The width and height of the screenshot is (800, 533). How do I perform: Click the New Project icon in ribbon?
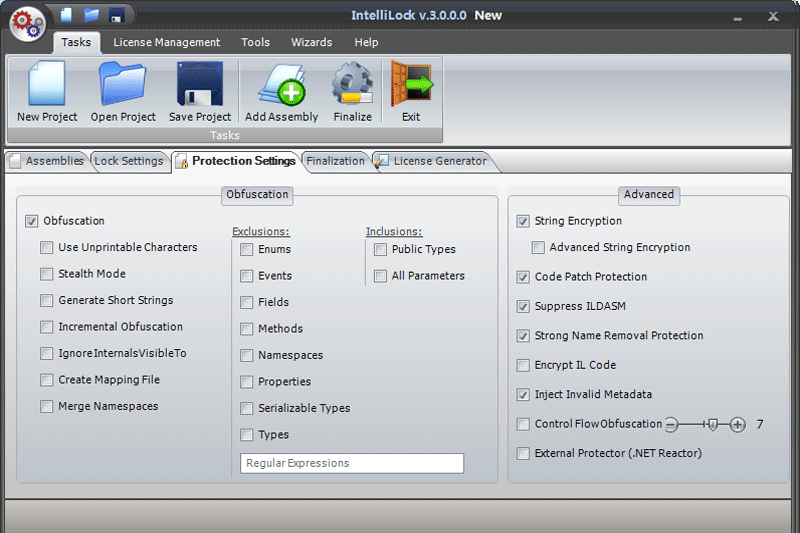tap(47, 84)
